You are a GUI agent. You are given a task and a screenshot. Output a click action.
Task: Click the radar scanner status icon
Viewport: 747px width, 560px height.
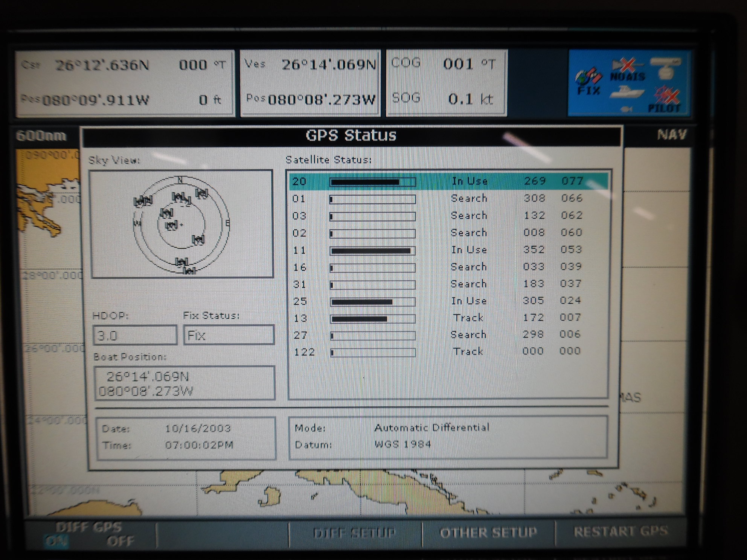coord(666,68)
